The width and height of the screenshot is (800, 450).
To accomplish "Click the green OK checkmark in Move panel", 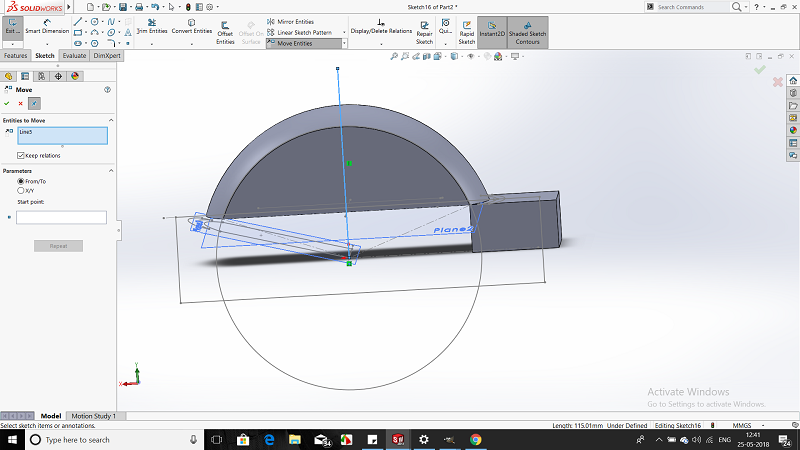I will tap(7, 103).
